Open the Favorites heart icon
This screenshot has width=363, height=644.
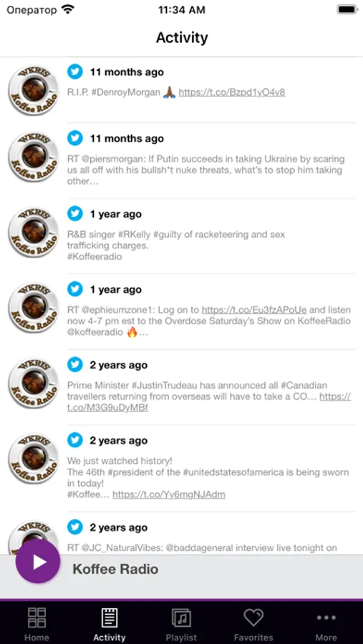pyautogui.click(x=253, y=618)
